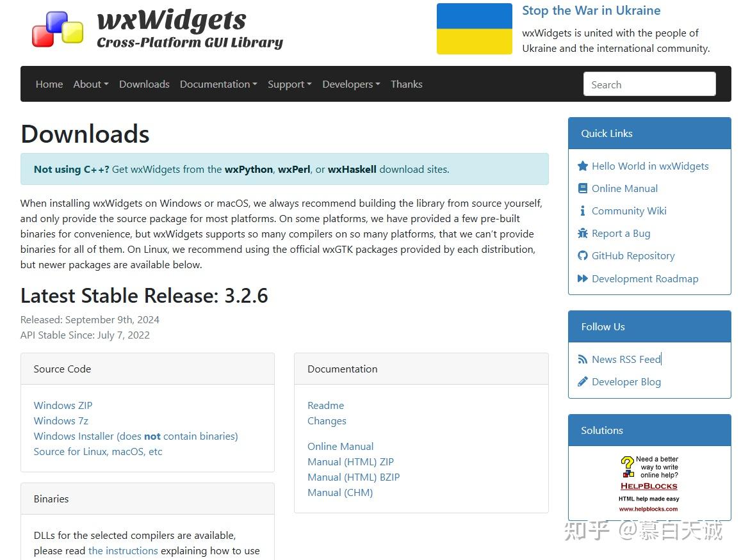Open the Thanks page from the navbar
Viewport: 741px width, 560px height.
point(406,84)
